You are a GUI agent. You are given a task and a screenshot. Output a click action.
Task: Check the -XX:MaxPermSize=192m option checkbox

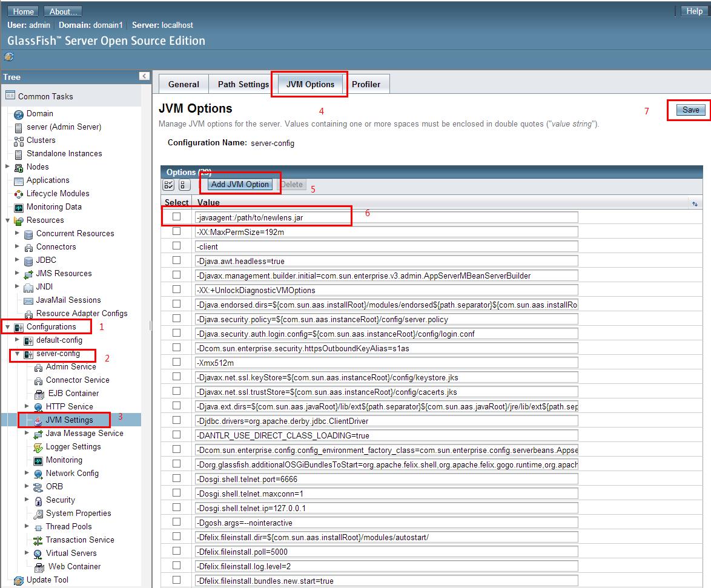click(x=176, y=231)
